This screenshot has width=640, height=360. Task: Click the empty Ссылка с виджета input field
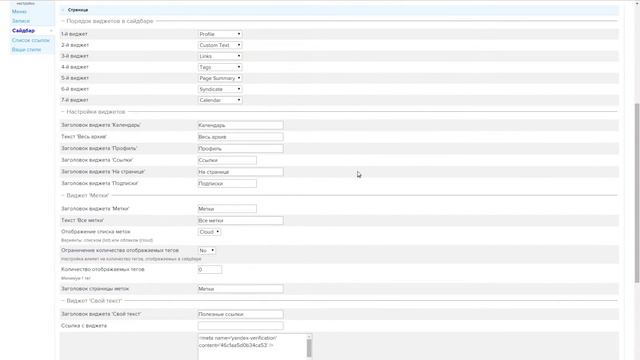[240, 326]
